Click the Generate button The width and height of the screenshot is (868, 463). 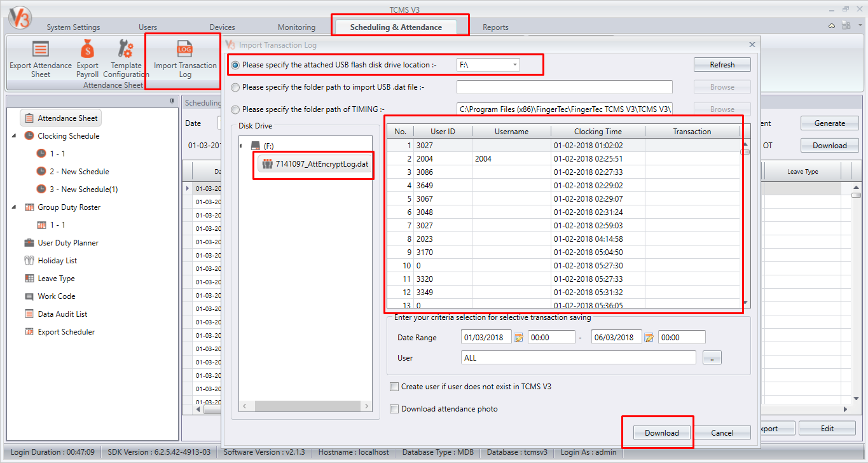(x=830, y=123)
